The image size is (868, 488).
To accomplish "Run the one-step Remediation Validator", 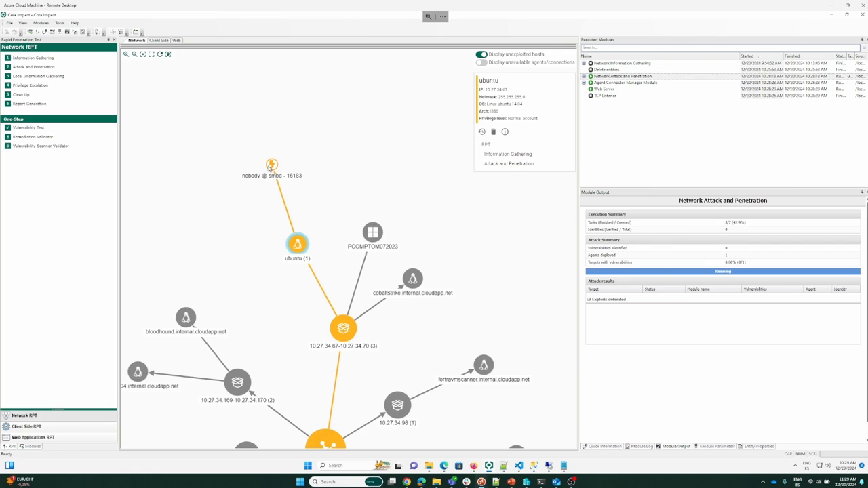I will pyautogui.click(x=33, y=137).
